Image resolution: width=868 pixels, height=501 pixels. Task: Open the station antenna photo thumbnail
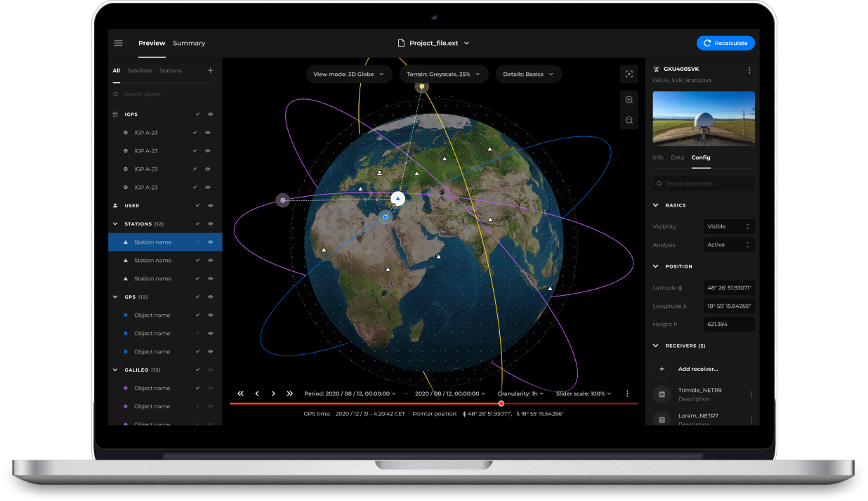(704, 119)
